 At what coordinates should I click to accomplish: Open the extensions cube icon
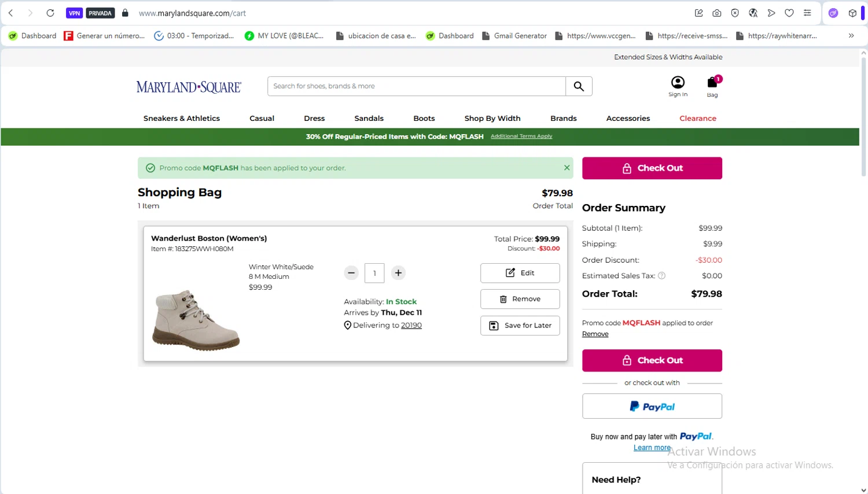[x=852, y=13]
